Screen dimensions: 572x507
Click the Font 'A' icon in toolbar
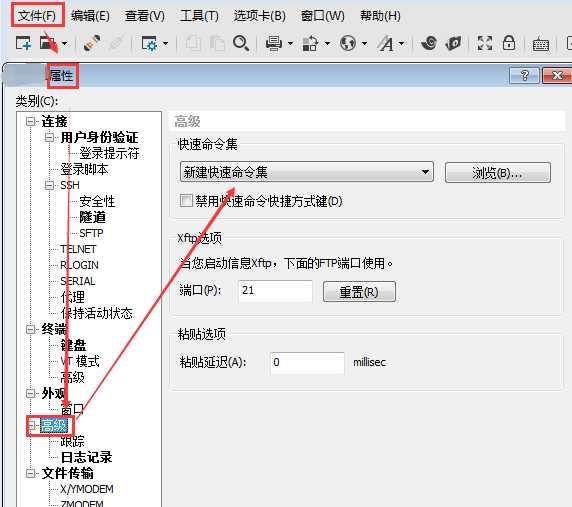pos(386,43)
